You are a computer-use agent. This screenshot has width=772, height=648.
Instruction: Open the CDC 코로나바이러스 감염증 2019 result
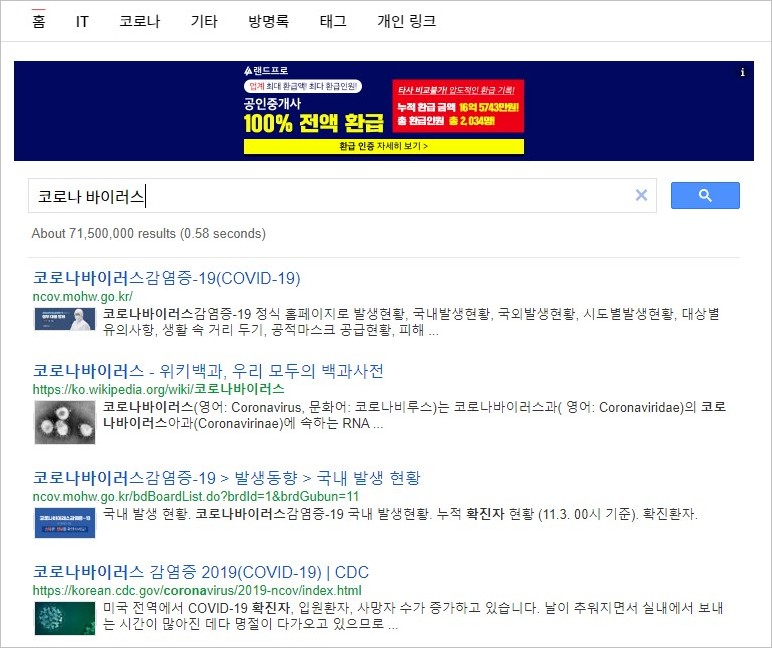click(x=200, y=572)
